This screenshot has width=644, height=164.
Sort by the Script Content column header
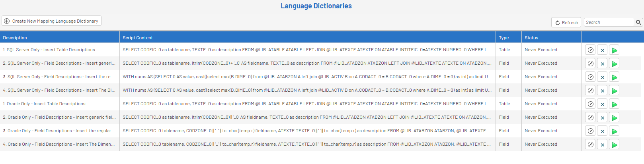coord(138,38)
